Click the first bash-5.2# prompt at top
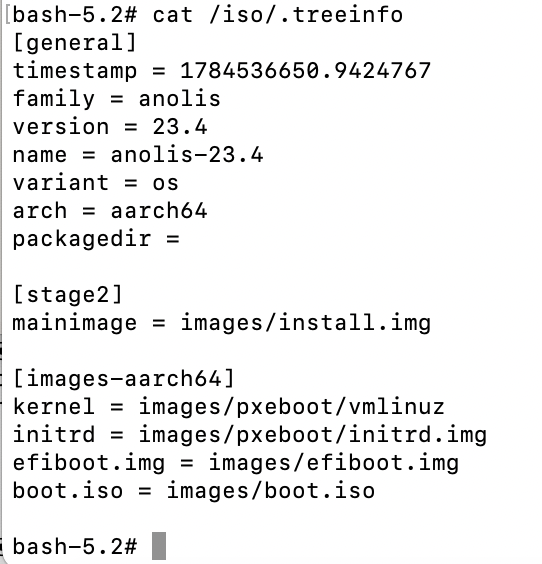 75,15
